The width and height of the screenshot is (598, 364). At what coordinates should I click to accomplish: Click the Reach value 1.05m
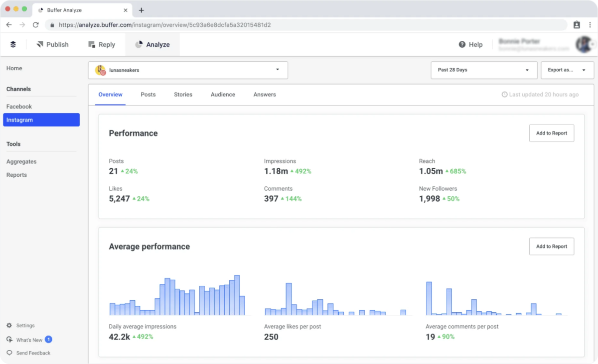click(x=431, y=171)
